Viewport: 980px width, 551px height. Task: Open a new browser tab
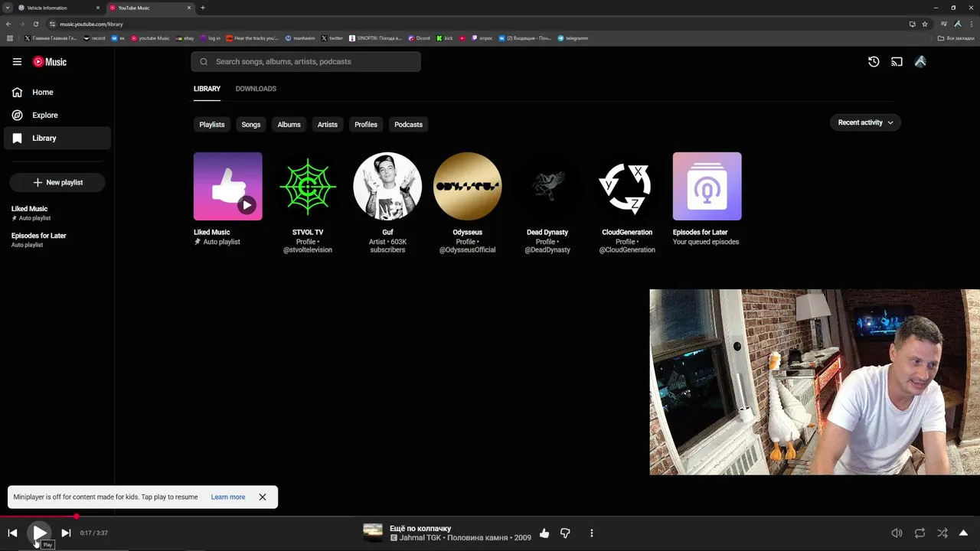coord(203,8)
